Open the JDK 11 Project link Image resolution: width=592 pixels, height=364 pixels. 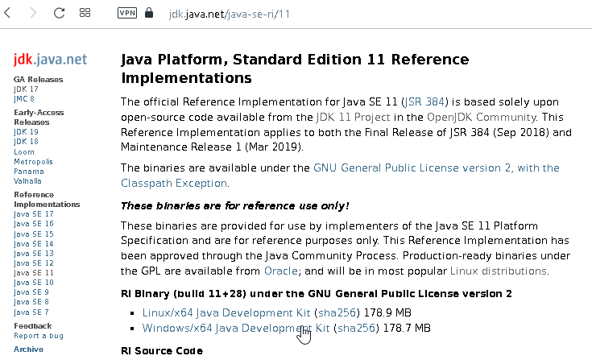tap(353, 117)
